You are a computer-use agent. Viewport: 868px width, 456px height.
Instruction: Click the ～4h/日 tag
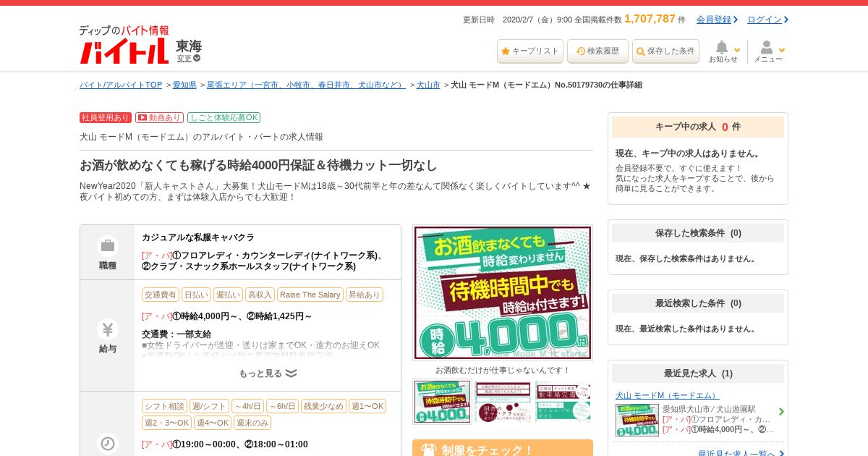(247, 406)
